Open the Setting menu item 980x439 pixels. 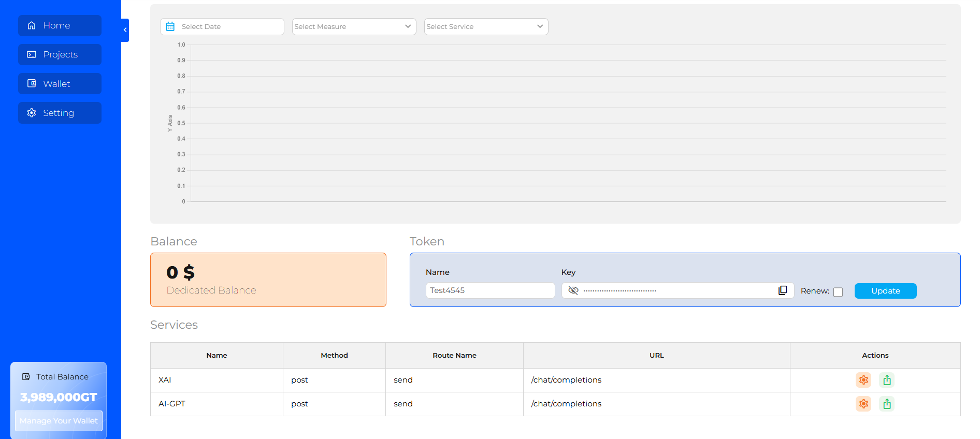click(60, 113)
